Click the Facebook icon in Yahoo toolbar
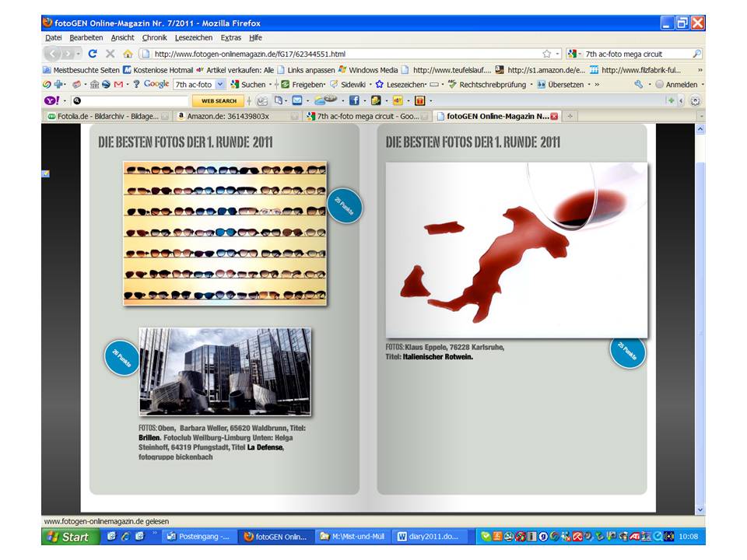The height and width of the screenshot is (560, 747). tap(353, 100)
